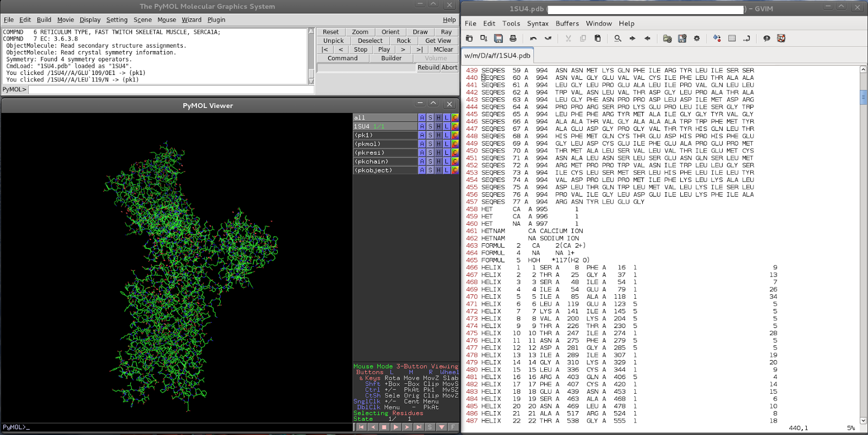Open the Color (C) swatch for all
The width and height of the screenshot is (868, 435).
click(x=455, y=118)
